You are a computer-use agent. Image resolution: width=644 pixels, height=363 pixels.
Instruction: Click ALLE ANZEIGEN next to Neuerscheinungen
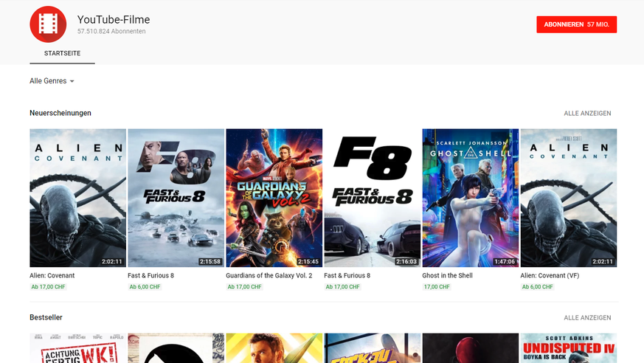coord(587,114)
